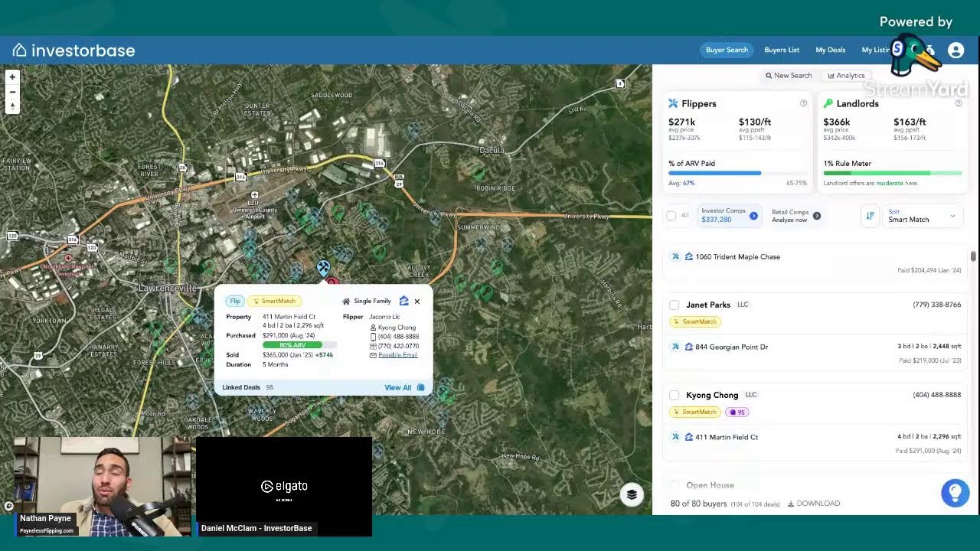Open Zillow icon for 411 Martin Field Ct listing
This screenshot has width=980, height=551.
[688, 437]
